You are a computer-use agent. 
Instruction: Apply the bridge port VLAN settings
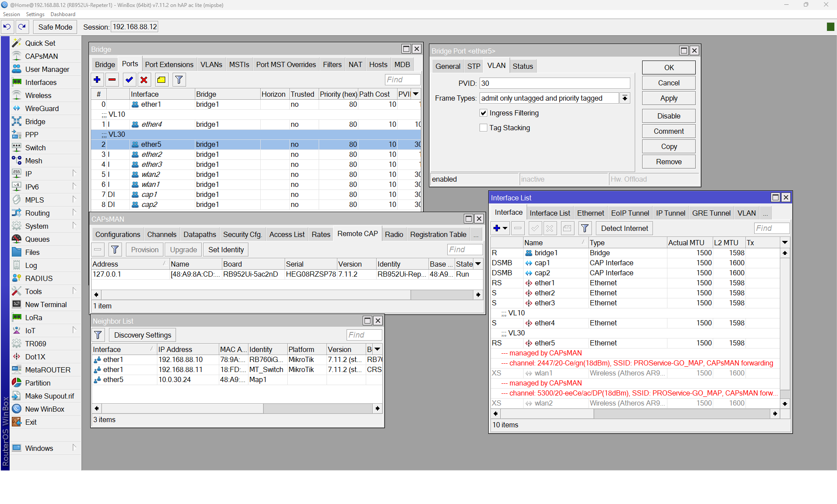coord(668,98)
